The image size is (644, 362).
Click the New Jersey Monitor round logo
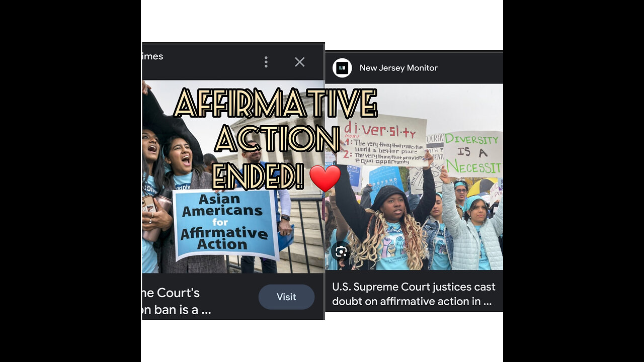[342, 68]
